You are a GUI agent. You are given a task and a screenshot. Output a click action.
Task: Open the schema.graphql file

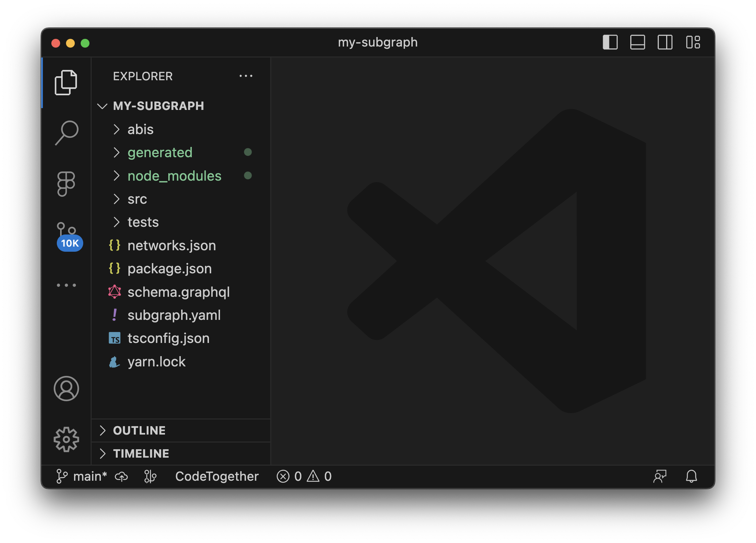[179, 292]
